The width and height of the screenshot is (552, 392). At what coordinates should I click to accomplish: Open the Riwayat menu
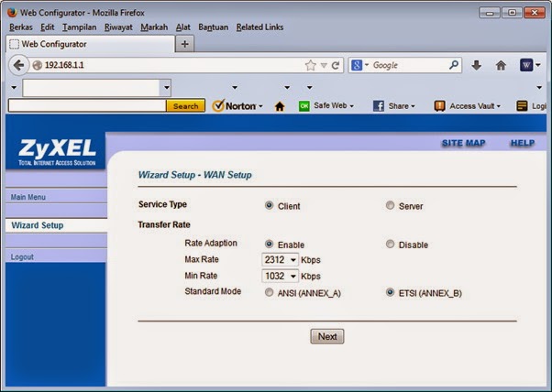click(x=118, y=27)
